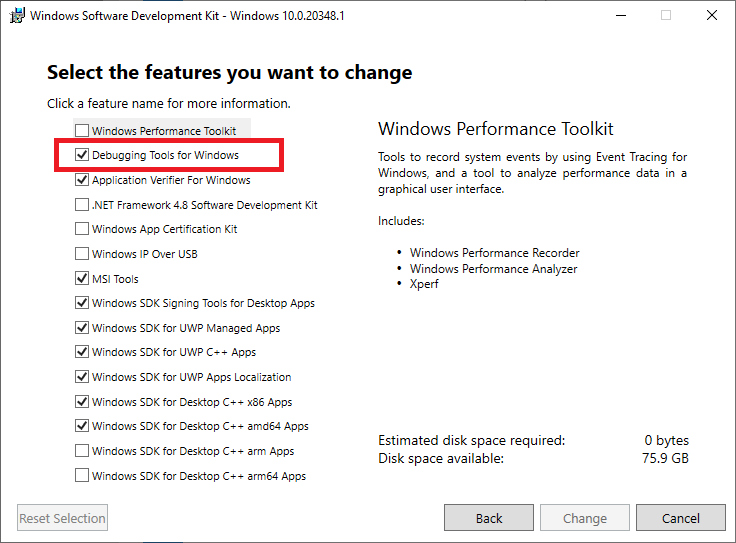
Task: Disable the MSI Tools feature
Action: [x=82, y=278]
